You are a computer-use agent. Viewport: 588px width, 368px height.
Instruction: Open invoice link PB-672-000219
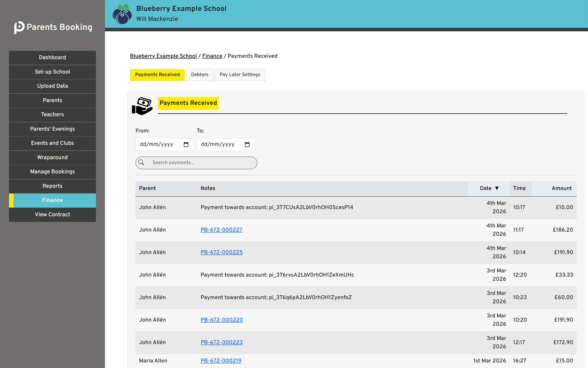pos(221,361)
